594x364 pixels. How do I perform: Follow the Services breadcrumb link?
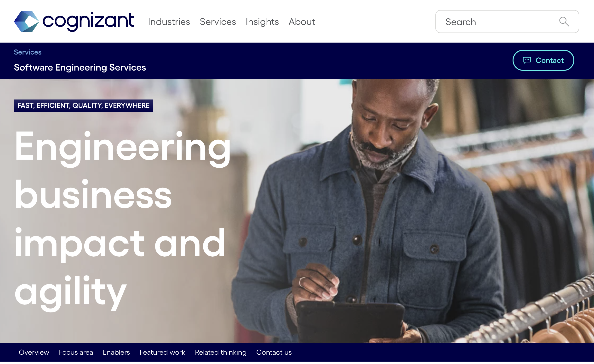click(28, 52)
